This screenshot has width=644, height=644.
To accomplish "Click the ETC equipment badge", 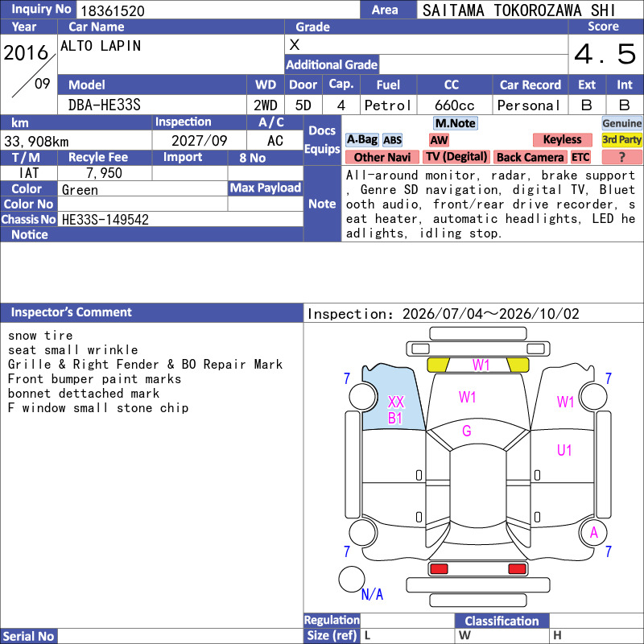I will coord(580,157).
